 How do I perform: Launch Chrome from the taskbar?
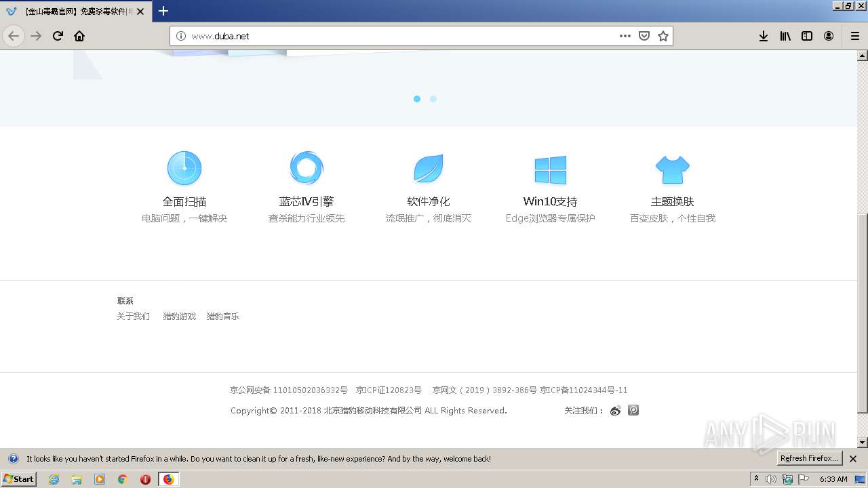[x=123, y=479]
